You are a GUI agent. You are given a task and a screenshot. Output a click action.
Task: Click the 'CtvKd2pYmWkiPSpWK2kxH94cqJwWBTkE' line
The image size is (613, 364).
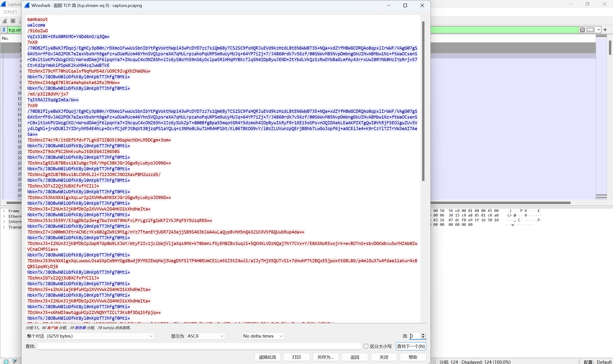tap(68, 65)
